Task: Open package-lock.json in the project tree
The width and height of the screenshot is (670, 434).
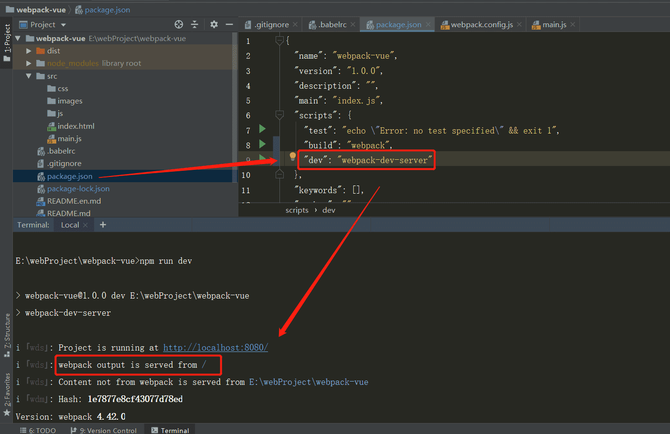Action: pos(73,189)
